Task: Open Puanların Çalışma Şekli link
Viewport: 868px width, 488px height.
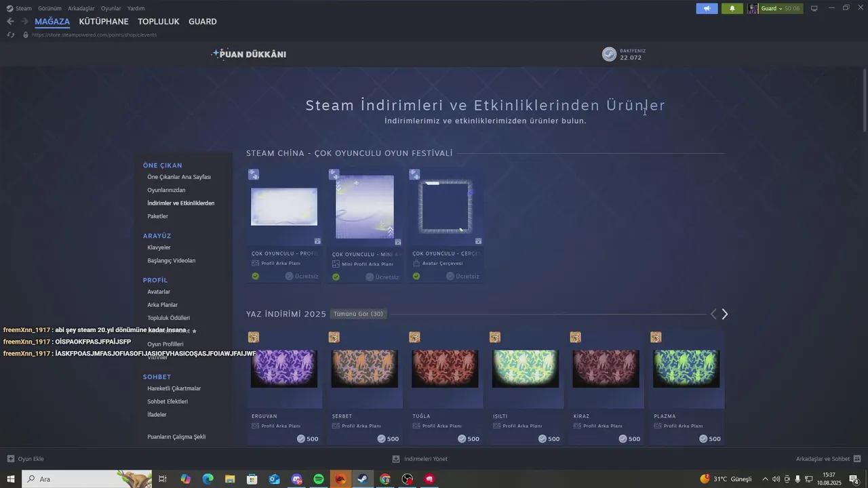Action: point(176,436)
